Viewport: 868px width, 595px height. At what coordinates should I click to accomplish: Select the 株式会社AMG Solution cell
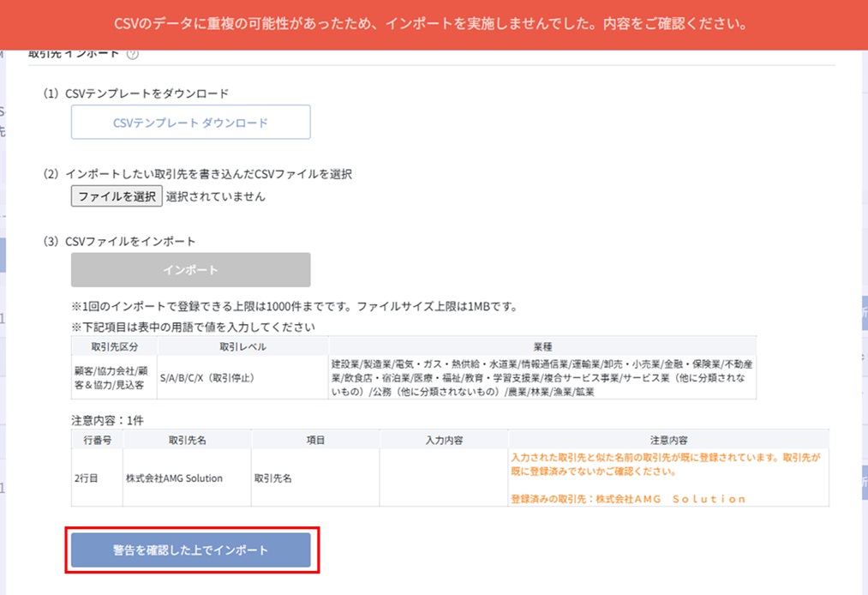click(x=187, y=478)
